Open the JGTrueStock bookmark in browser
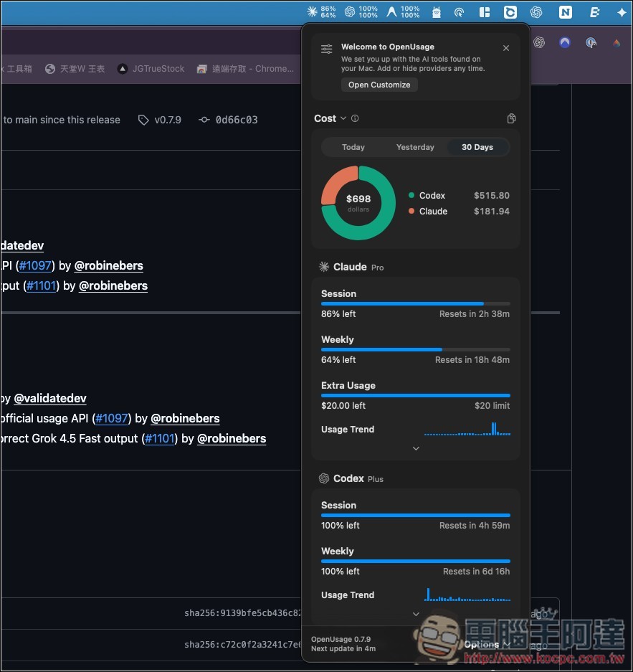Viewport: 633px width, 672px height. click(151, 69)
